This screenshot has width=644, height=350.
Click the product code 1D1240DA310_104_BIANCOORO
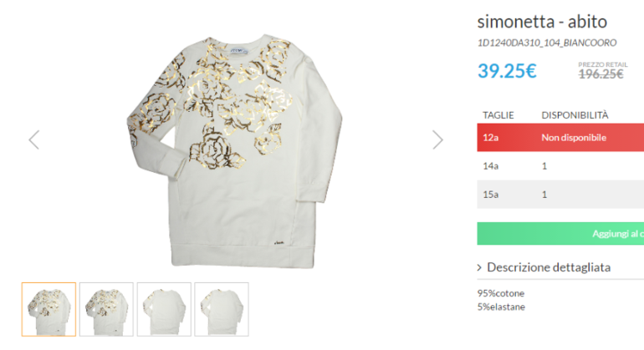547,43
